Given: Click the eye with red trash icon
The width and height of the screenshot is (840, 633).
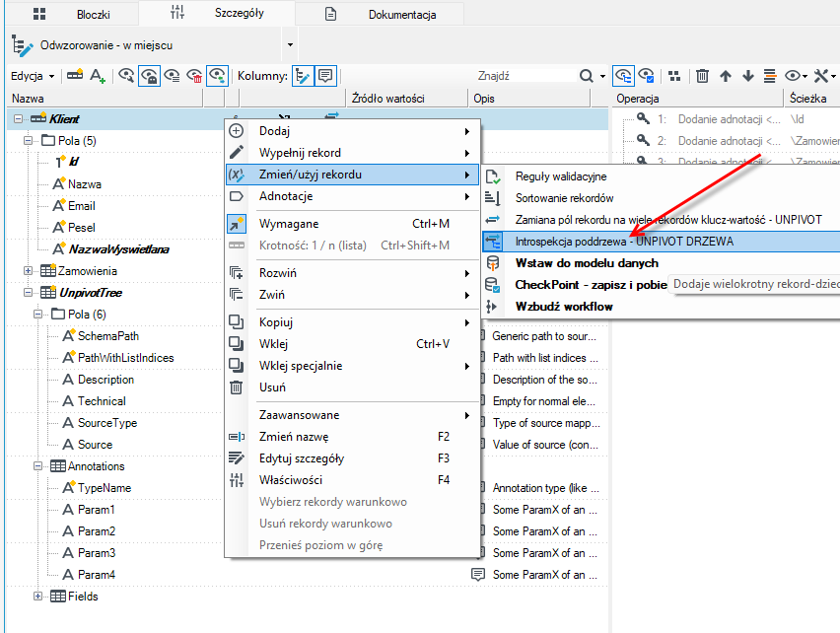Looking at the screenshot, I should (x=194, y=76).
